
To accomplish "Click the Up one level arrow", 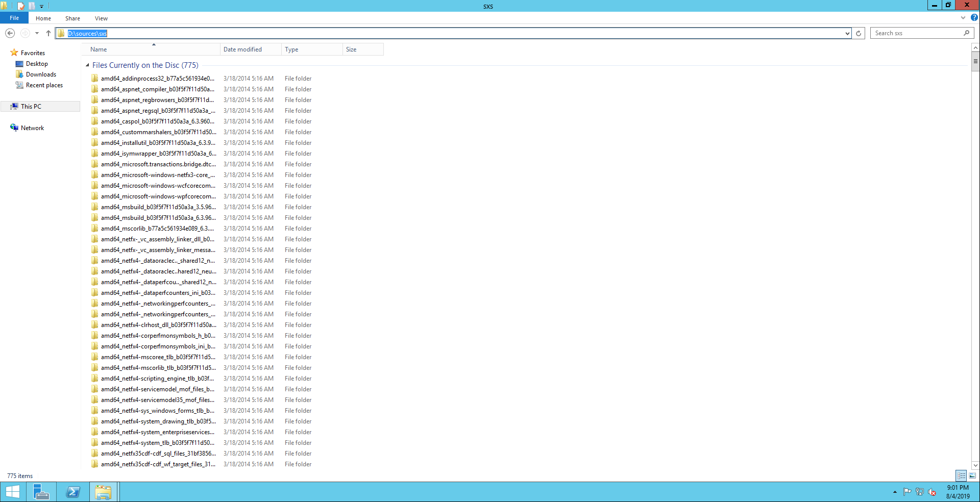I will click(x=48, y=33).
